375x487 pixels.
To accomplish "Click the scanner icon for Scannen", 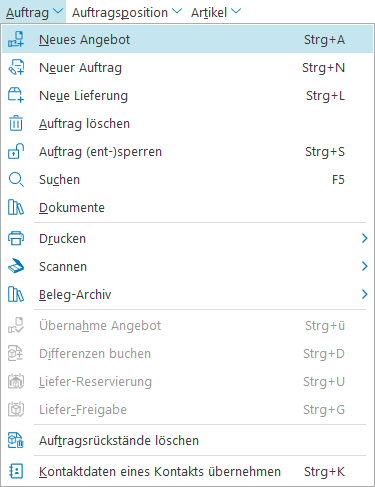I will pos(16,266).
